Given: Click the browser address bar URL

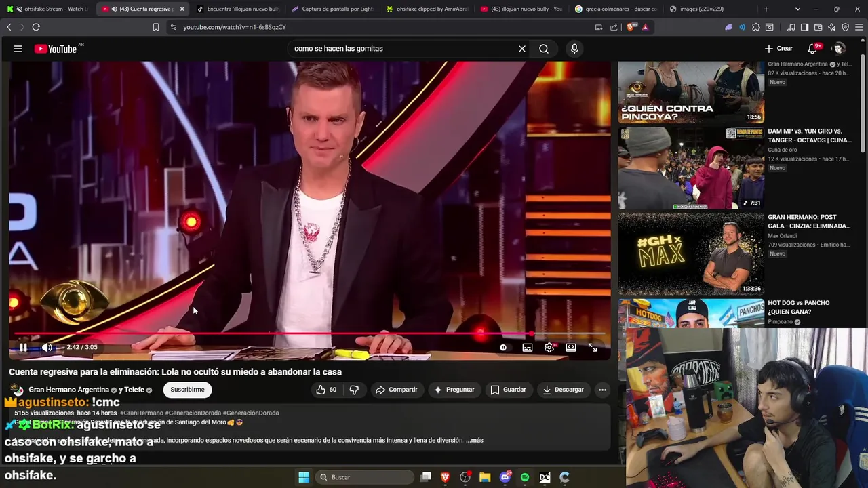Looking at the screenshot, I should pos(235,27).
